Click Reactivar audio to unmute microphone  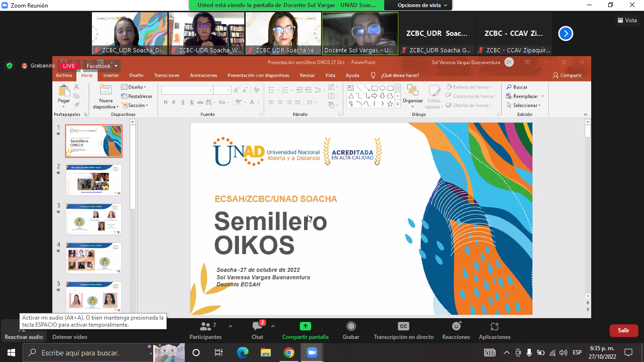click(24, 330)
